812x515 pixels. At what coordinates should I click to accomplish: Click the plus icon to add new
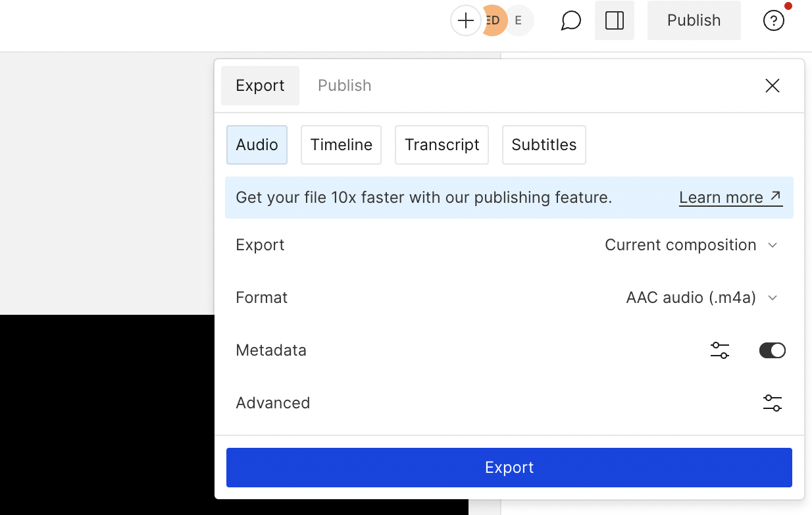click(x=465, y=20)
